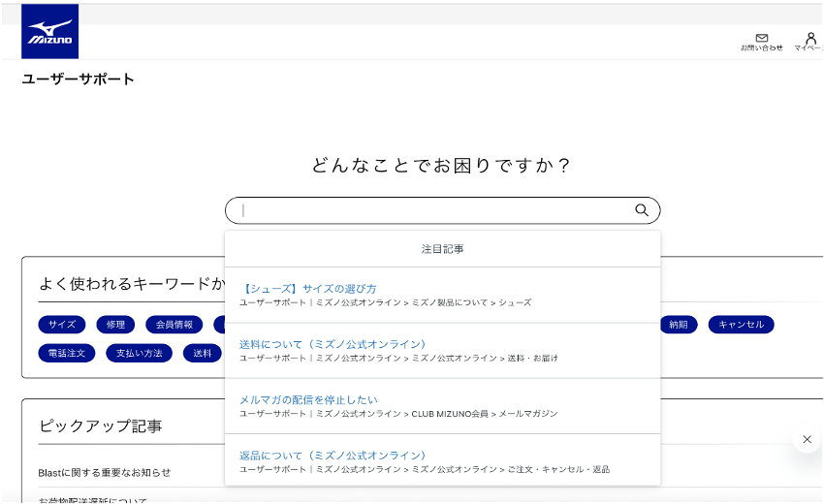Open the マイページ user icon
This screenshot has height=504, width=824.
(x=810, y=39)
